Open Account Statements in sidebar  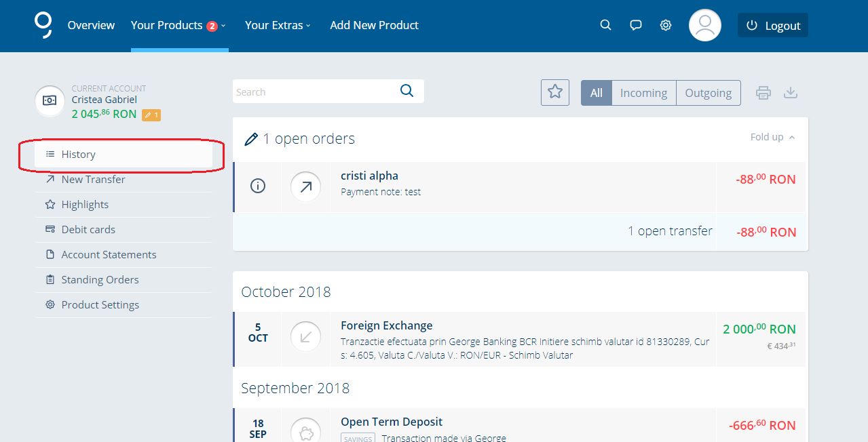point(109,255)
